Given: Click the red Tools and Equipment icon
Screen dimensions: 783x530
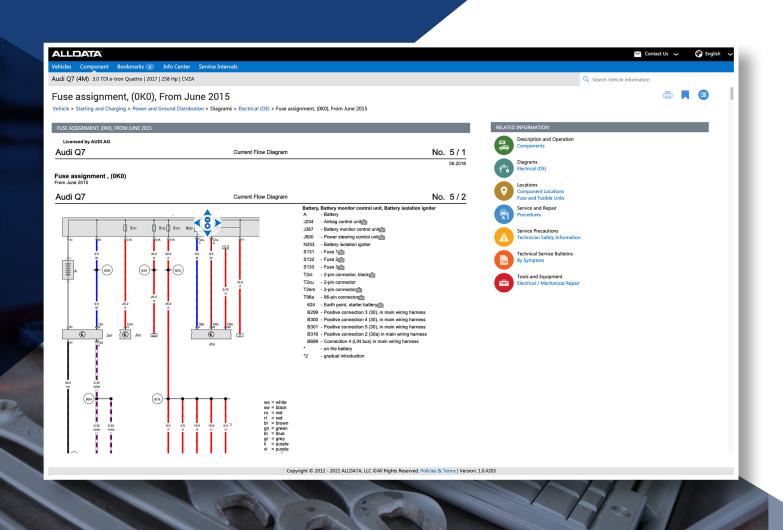Looking at the screenshot, I should [502, 282].
